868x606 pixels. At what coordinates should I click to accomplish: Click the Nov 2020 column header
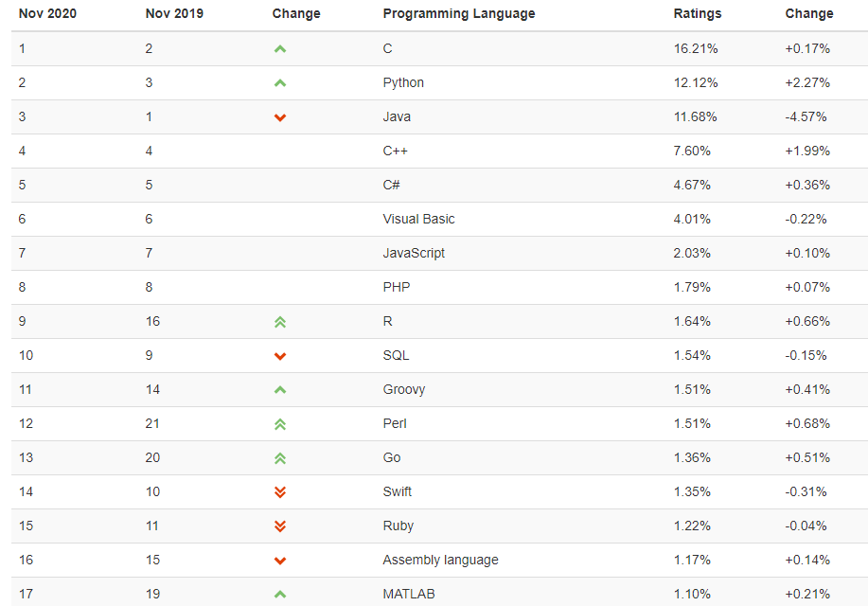(47, 13)
